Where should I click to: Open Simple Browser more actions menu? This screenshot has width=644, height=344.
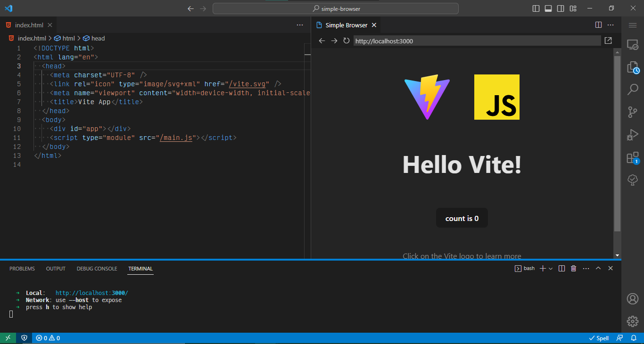(x=611, y=25)
